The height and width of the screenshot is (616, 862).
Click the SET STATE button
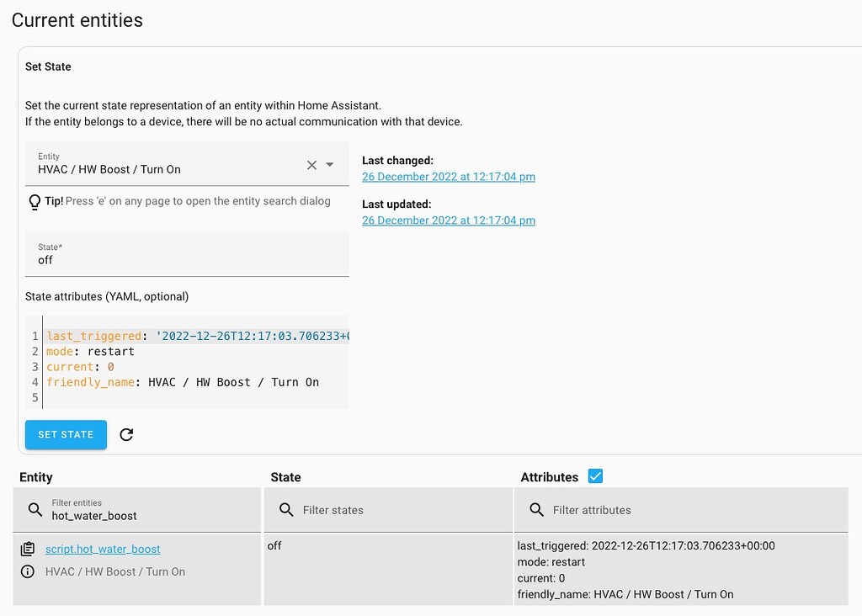click(66, 434)
